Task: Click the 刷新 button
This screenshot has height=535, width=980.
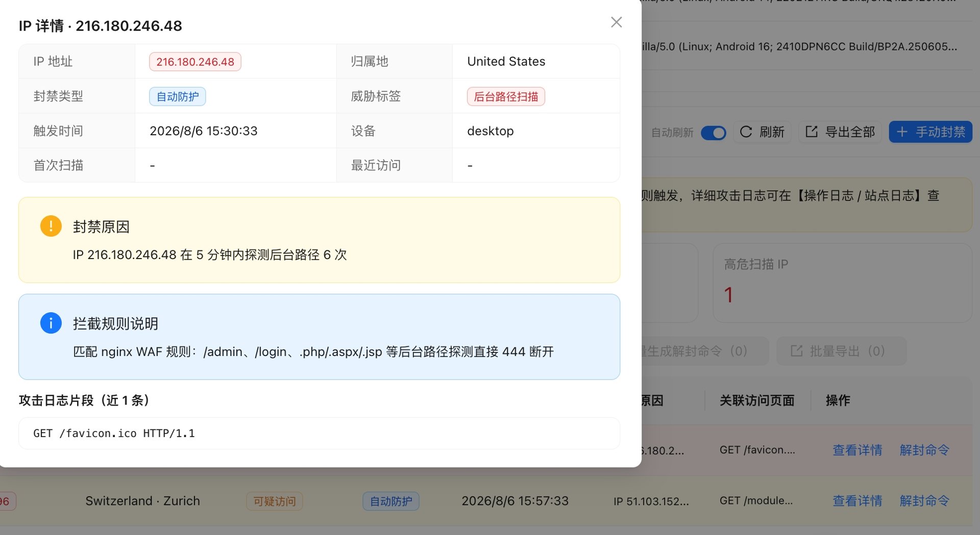Action: point(762,132)
